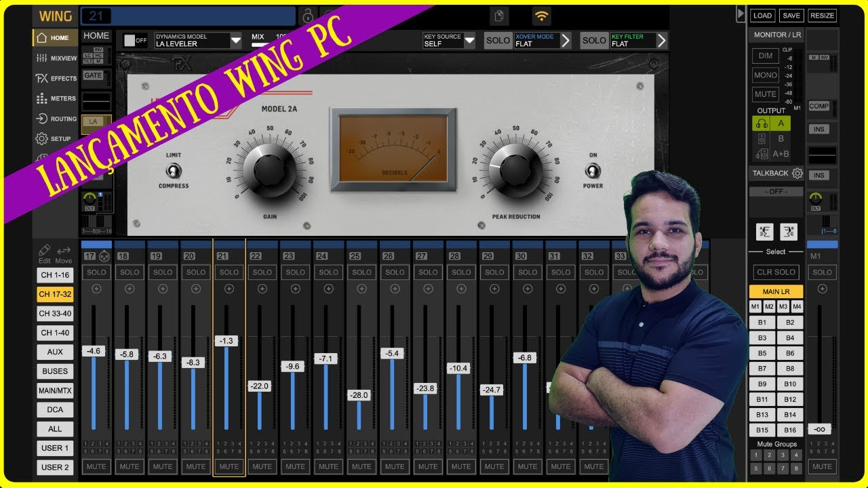Viewport: 868px width, 488px height.
Task: Select the CH 1-16 layer
Action: coord(55,275)
